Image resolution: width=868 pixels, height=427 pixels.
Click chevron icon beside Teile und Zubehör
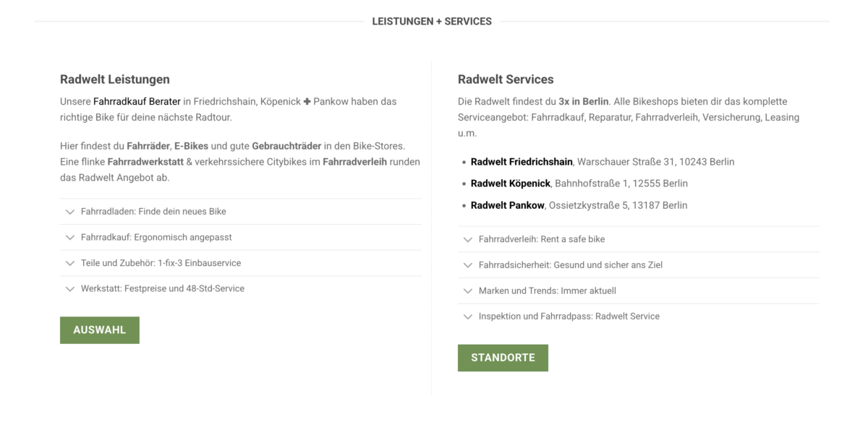70,263
